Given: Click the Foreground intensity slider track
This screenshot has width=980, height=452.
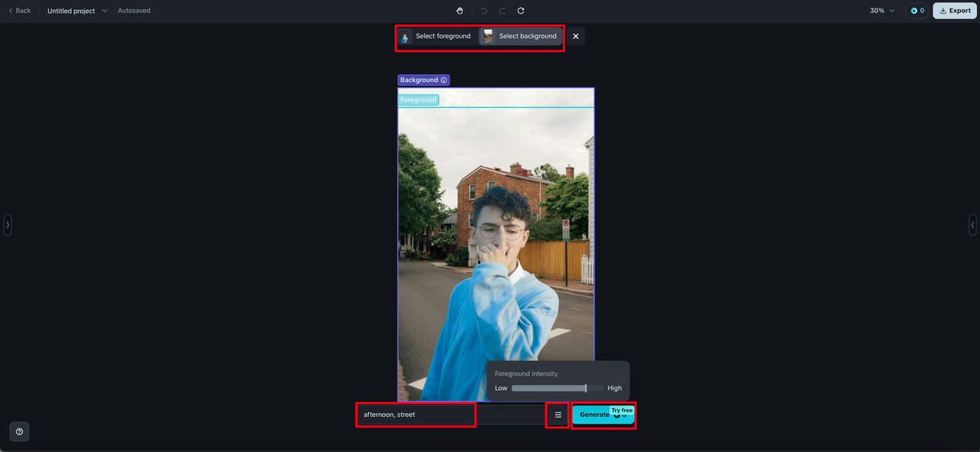Looking at the screenshot, I should [557, 388].
